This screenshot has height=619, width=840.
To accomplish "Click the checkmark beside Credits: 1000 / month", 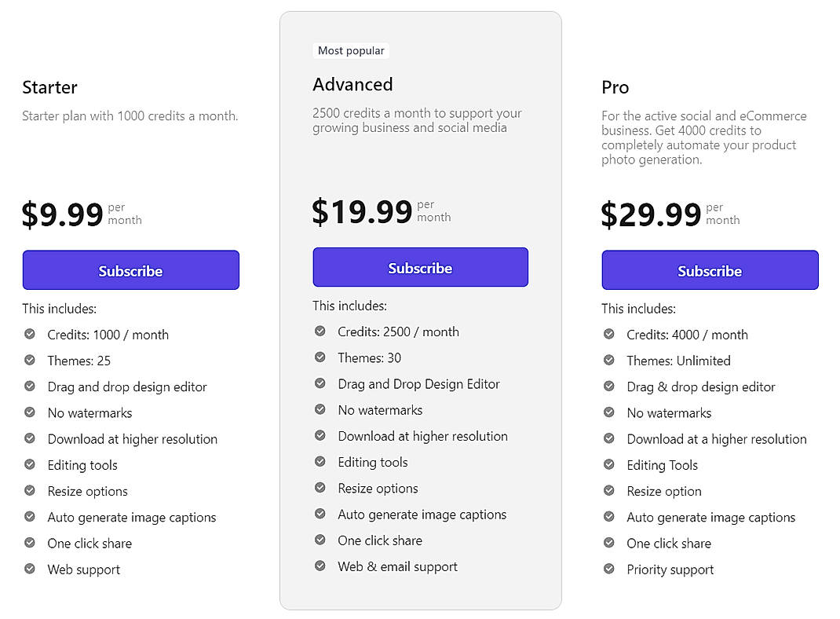I will [30, 335].
